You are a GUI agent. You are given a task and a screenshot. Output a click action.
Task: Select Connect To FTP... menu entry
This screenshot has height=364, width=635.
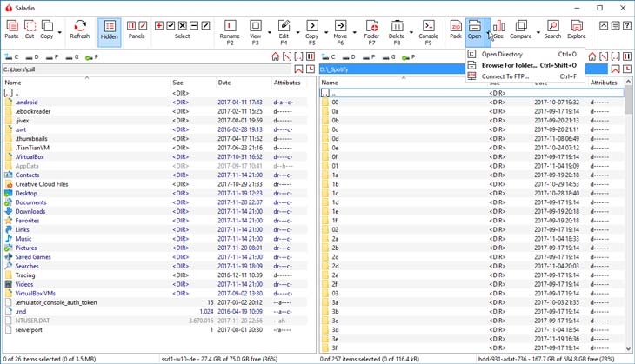(x=505, y=76)
